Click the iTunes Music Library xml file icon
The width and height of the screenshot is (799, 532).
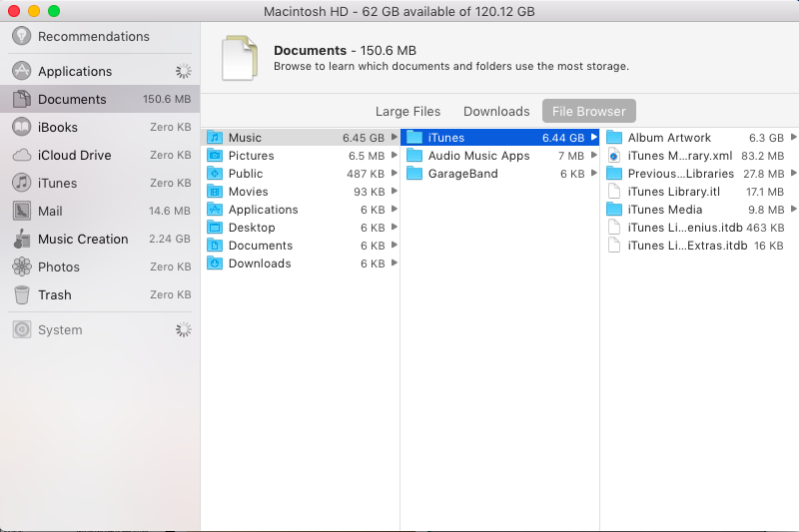click(x=614, y=156)
